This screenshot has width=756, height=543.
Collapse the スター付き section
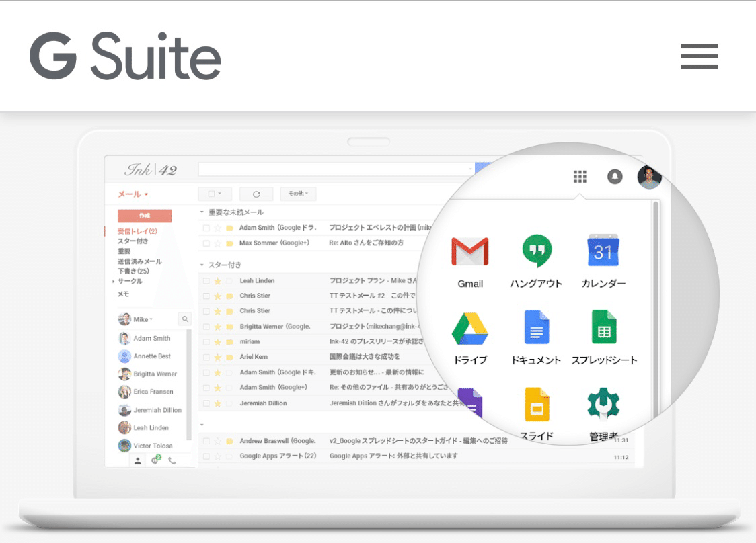click(202, 265)
